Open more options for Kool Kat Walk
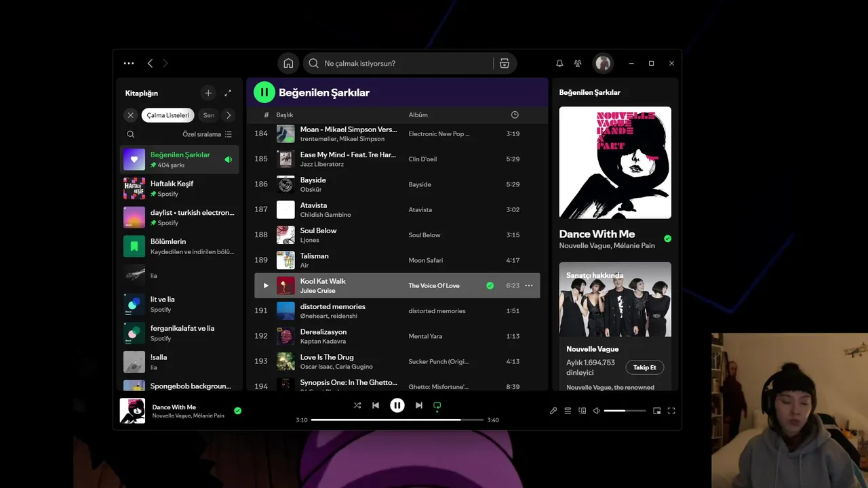The height and width of the screenshot is (488, 868). pyautogui.click(x=529, y=285)
